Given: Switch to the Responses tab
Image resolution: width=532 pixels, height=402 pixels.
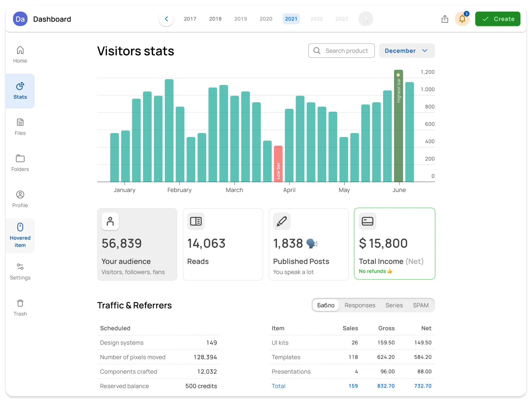Looking at the screenshot, I should point(360,305).
